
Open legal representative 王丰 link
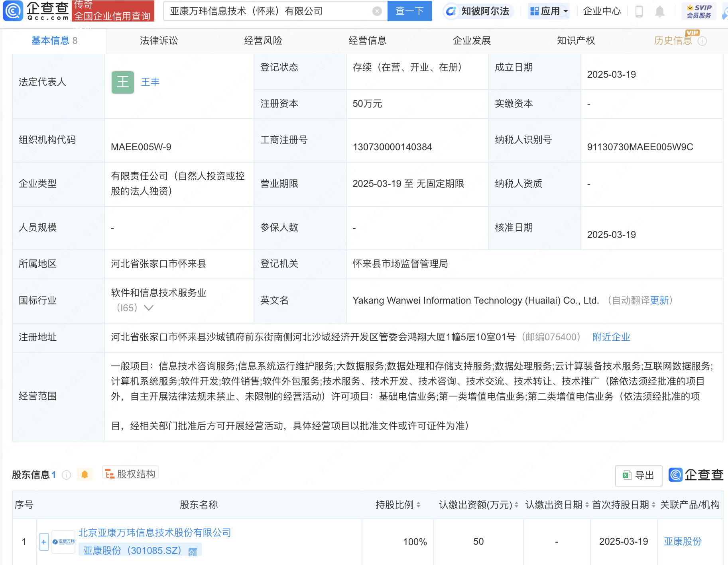[150, 82]
